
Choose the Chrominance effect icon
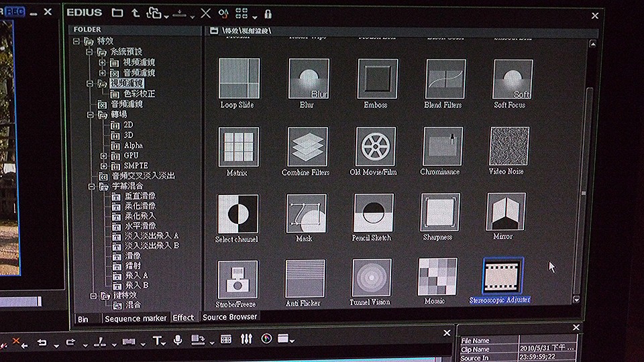pyautogui.click(x=443, y=146)
